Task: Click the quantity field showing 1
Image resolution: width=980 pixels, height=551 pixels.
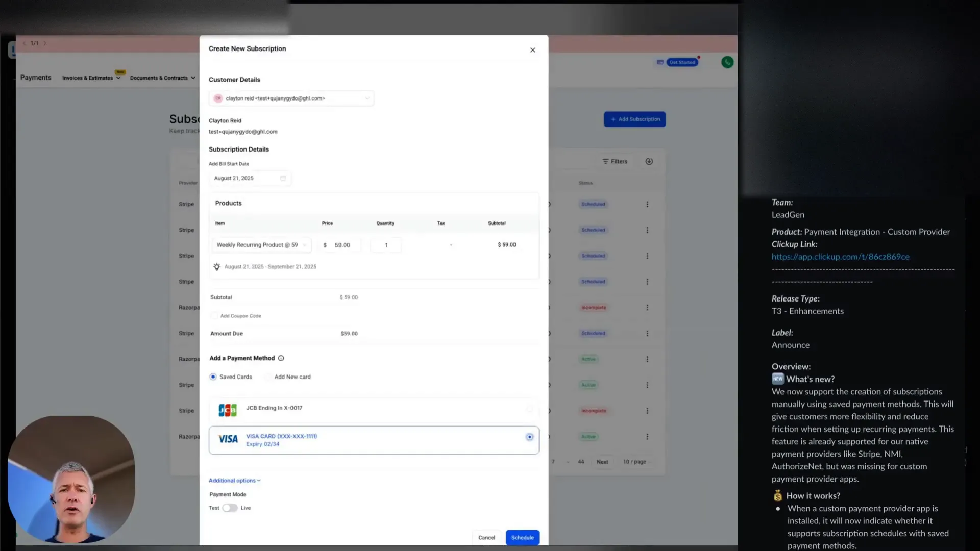Action: click(x=386, y=245)
